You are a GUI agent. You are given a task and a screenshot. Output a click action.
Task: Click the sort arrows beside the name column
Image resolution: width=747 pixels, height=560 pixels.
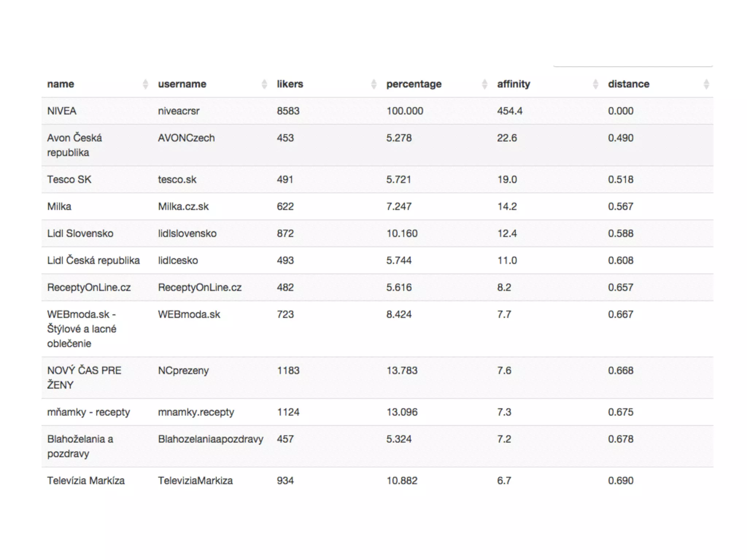pos(145,84)
